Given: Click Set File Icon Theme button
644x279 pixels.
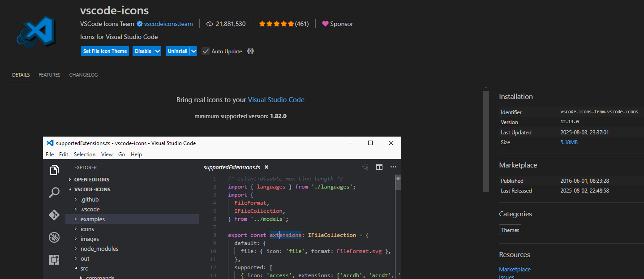Looking at the screenshot, I should (x=105, y=51).
